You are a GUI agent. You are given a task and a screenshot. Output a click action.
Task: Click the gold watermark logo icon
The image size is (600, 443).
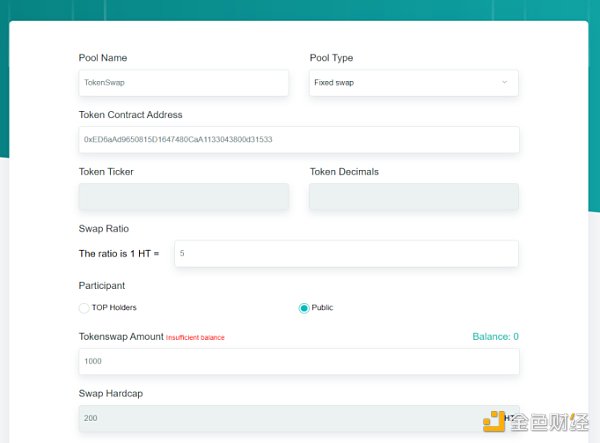click(494, 422)
